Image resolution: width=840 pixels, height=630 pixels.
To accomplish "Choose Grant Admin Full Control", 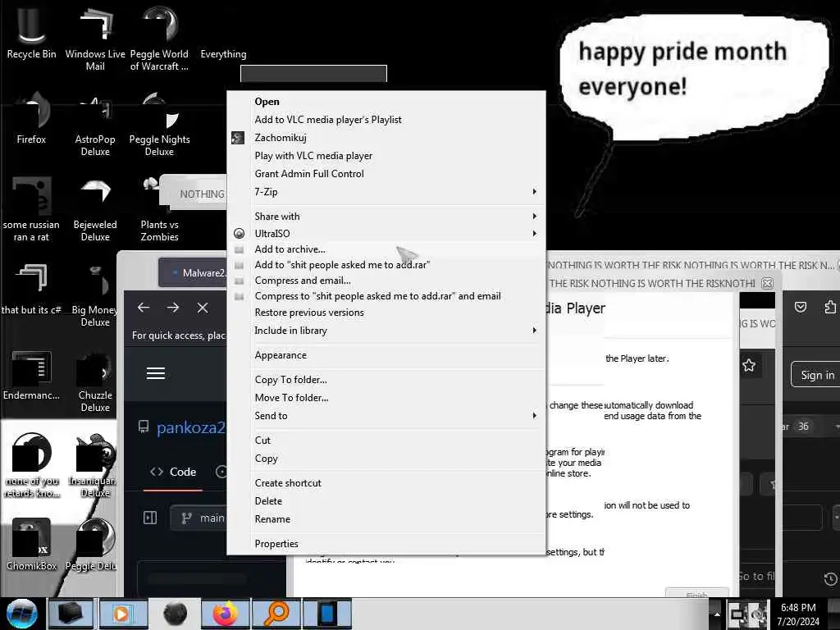I will (x=386, y=174).
